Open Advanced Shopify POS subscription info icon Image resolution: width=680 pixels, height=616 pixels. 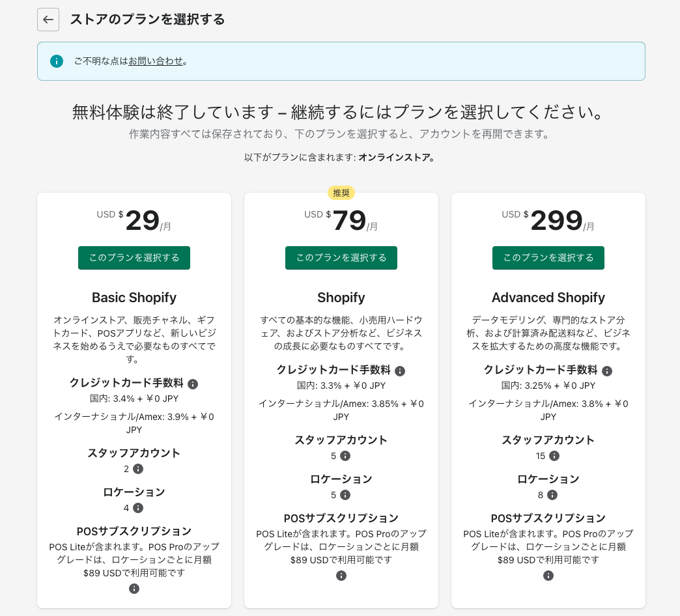pyautogui.click(x=548, y=576)
